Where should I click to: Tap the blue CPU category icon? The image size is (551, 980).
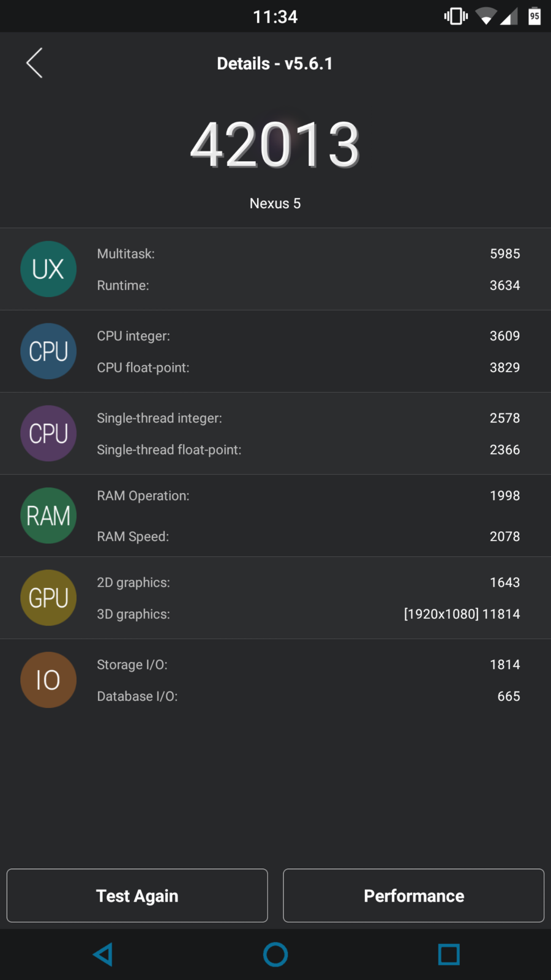click(x=48, y=351)
